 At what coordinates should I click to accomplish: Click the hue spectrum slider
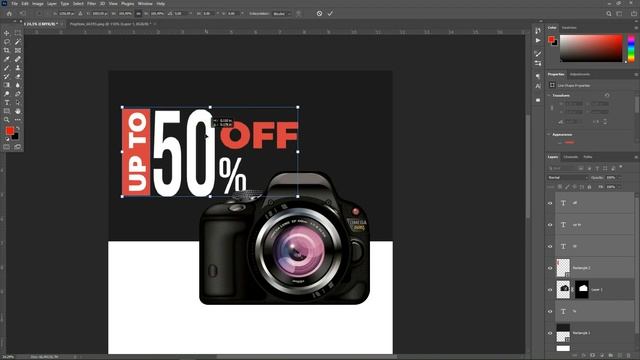click(x=631, y=48)
